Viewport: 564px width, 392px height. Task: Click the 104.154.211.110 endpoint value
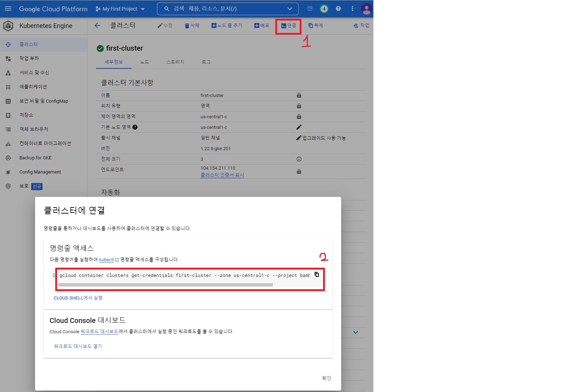pos(218,168)
